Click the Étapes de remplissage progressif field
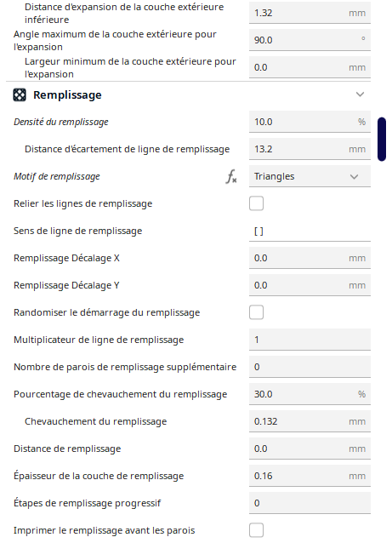 [x=310, y=503]
